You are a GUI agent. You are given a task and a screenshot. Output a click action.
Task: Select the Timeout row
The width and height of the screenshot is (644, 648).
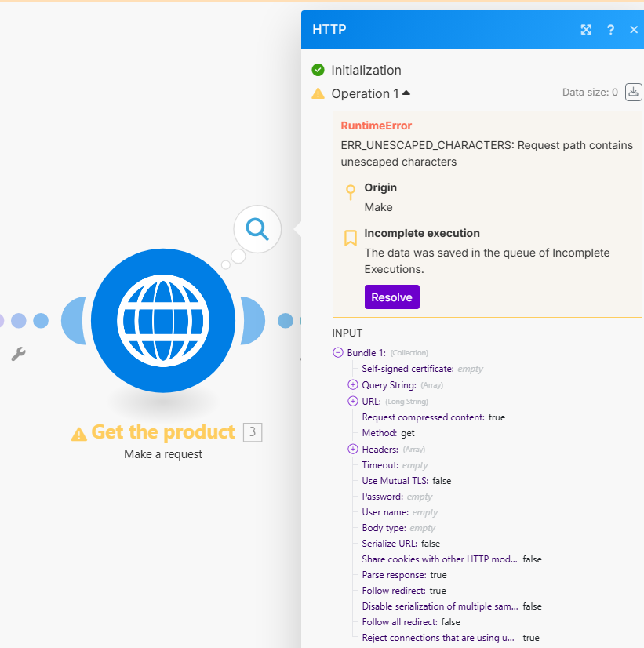[395, 465]
